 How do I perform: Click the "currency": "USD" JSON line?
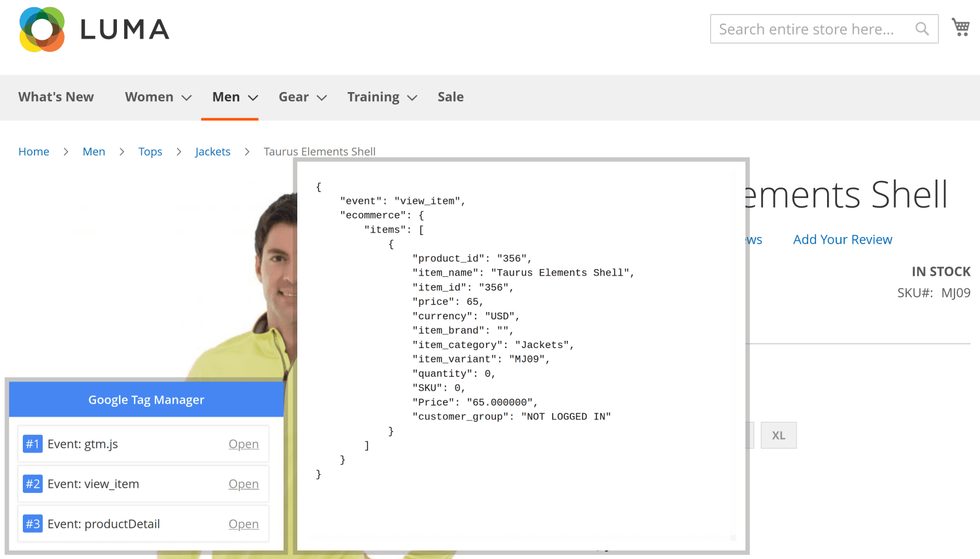466,316
